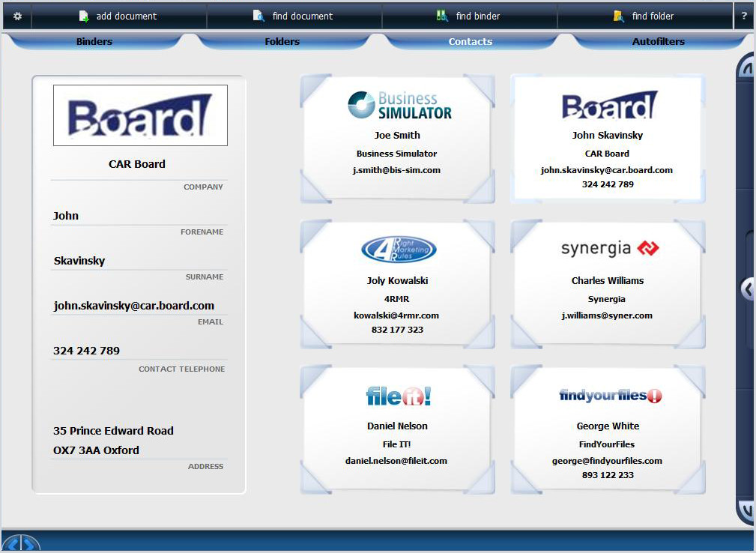Image resolution: width=756 pixels, height=553 pixels.
Task: Select Joly Kowalski contact name
Action: tap(397, 280)
